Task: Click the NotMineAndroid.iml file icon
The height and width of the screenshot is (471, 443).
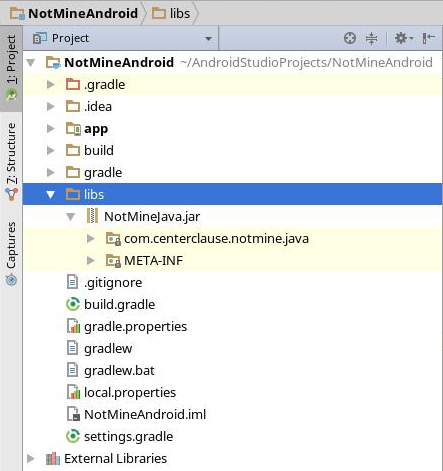Action: pos(73,414)
